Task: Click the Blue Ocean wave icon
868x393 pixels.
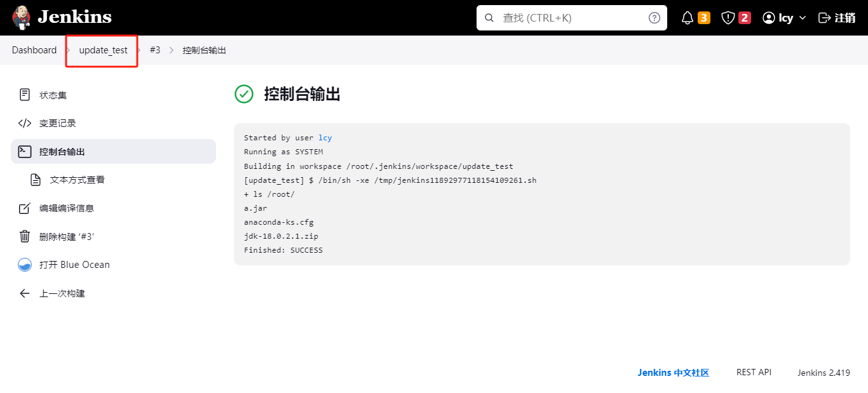Action: click(25, 265)
